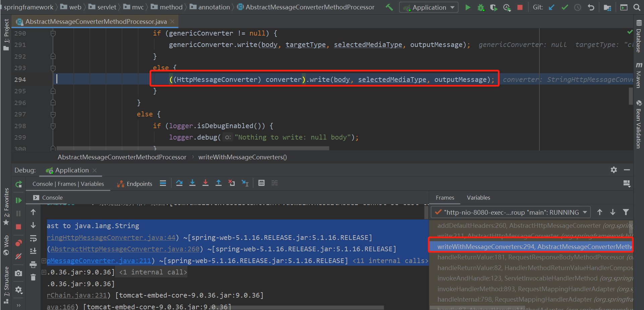Open the Application run configuration dropdown
This screenshot has width=644, height=310.
pos(429,7)
